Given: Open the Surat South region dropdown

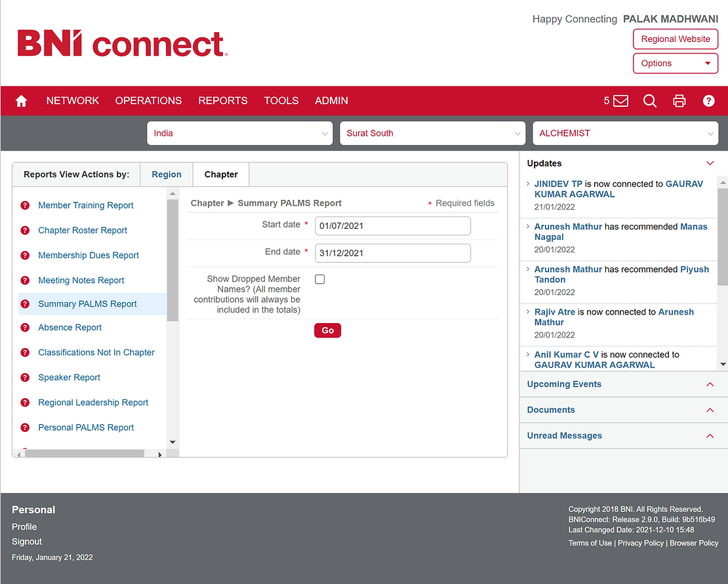Looking at the screenshot, I should [x=432, y=133].
